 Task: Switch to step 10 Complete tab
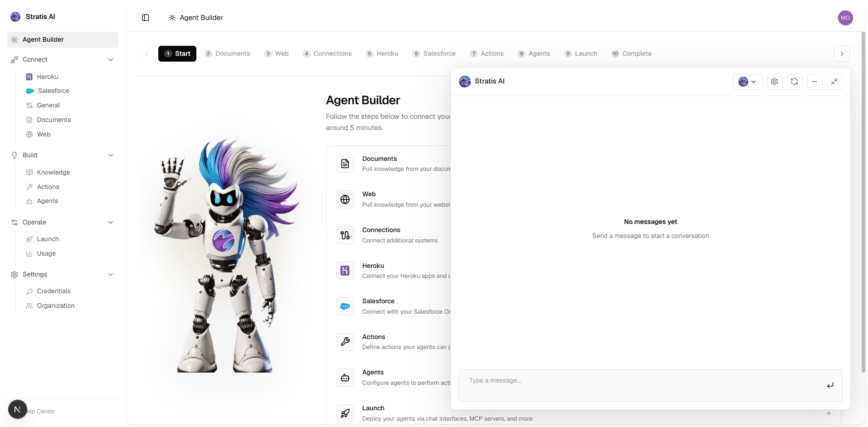(632, 53)
